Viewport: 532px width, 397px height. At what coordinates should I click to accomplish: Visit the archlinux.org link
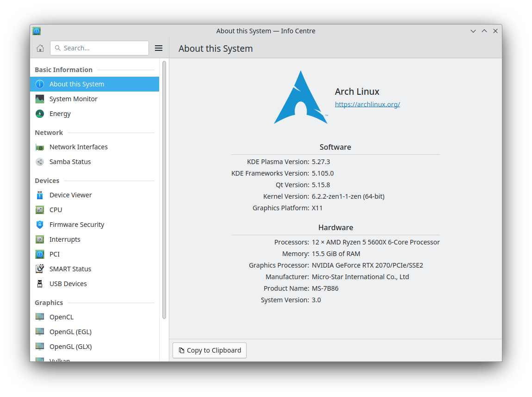click(x=367, y=104)
